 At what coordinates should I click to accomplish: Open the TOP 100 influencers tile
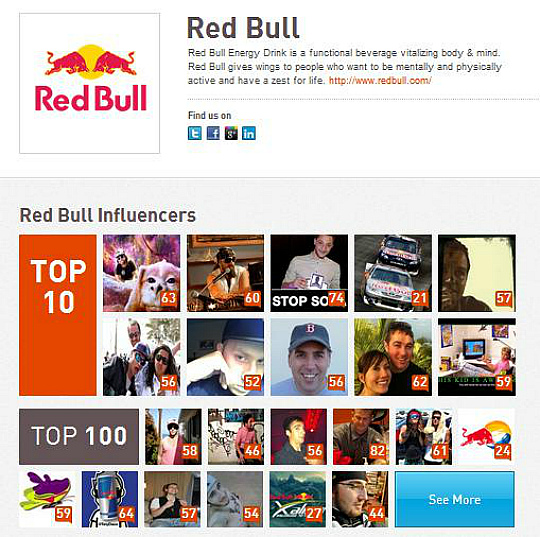click(x=79, y=436)
